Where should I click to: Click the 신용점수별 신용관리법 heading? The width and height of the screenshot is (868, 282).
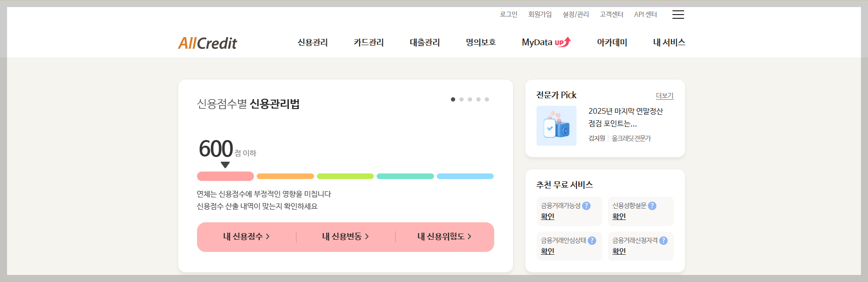point(248,104)
